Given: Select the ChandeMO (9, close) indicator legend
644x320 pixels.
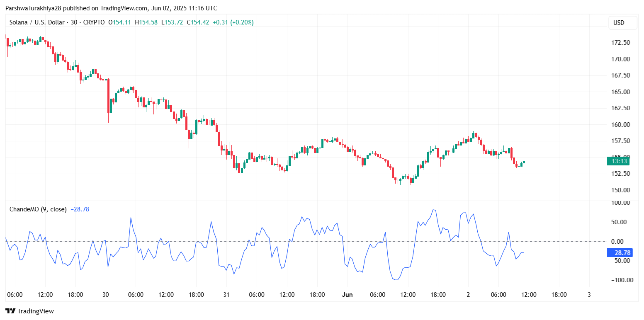Looking at the screenshot, I should pos(38,209).
